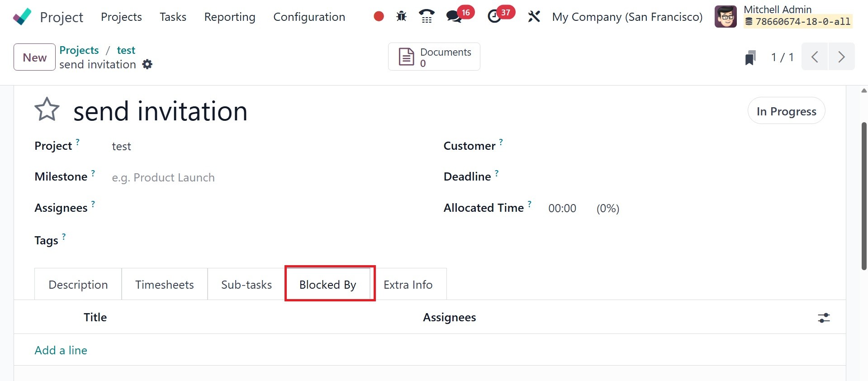Open the gear actions menu beside send invitation
Image resolution: width=868 pixels, height=381 pixels.
147,64
